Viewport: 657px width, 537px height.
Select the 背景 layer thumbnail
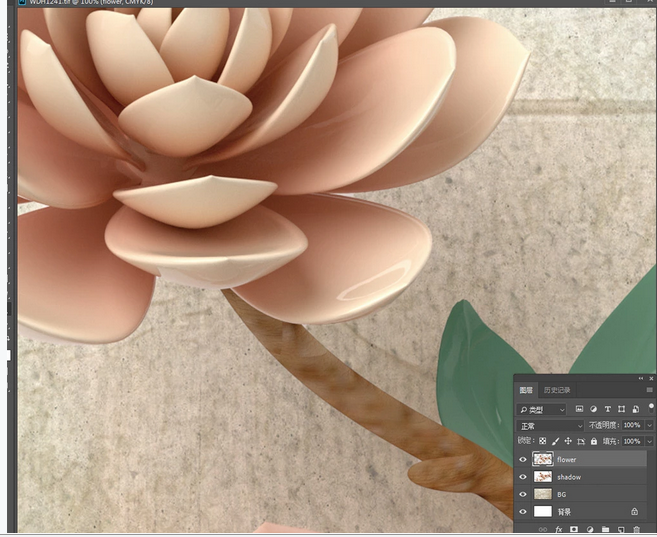pyautogui.click(x=543, y=511)
